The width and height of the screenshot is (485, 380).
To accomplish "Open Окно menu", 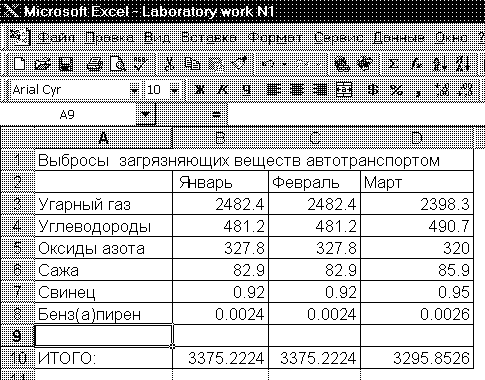I will [451, 38].
